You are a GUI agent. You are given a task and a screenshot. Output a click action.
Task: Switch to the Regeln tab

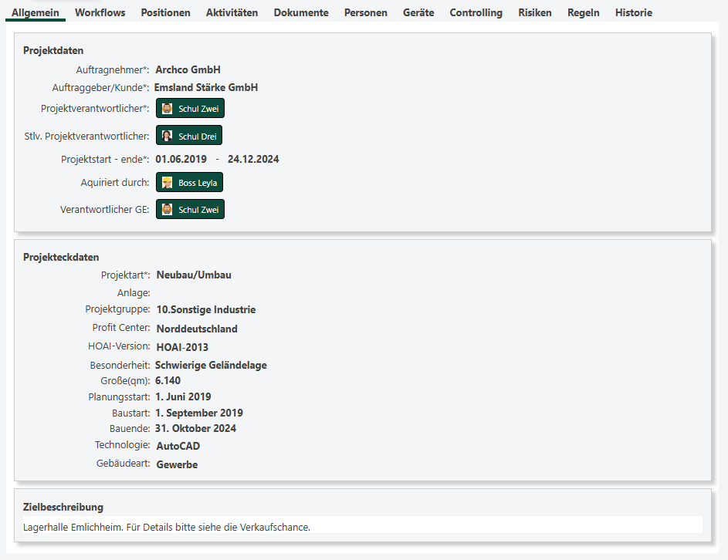[583, 13]
